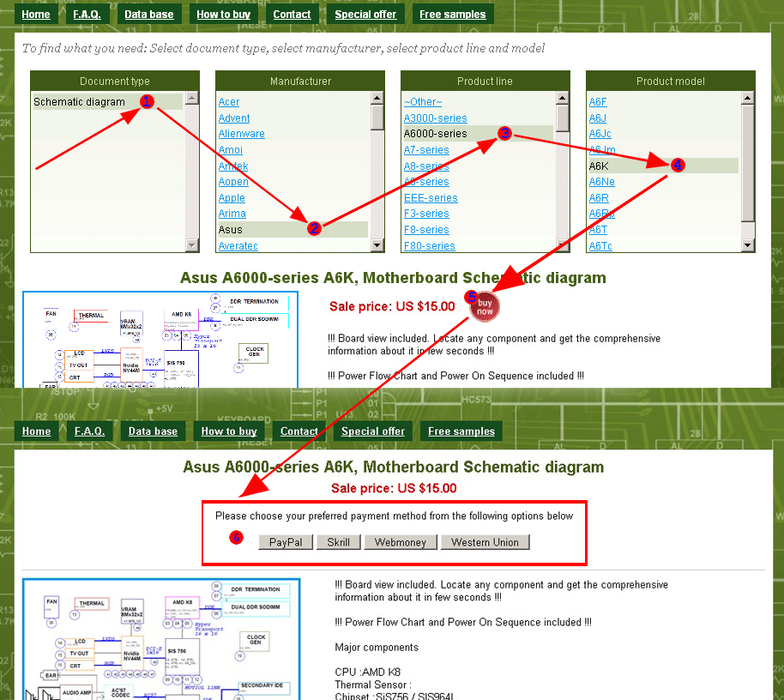Viewport: 784px width, 700px height.
Task: Select A3000-series product line
Action: pyautogui.click(x=436, y=118)
